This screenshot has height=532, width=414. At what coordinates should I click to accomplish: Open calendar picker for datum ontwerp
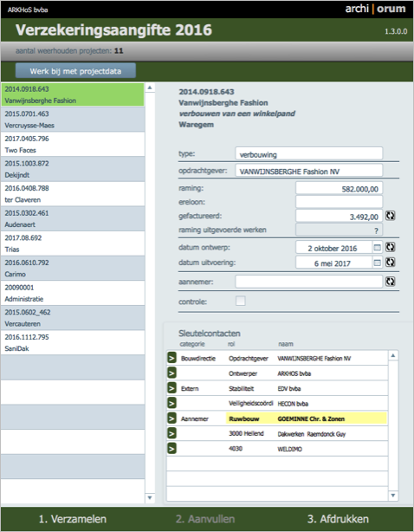377,248
